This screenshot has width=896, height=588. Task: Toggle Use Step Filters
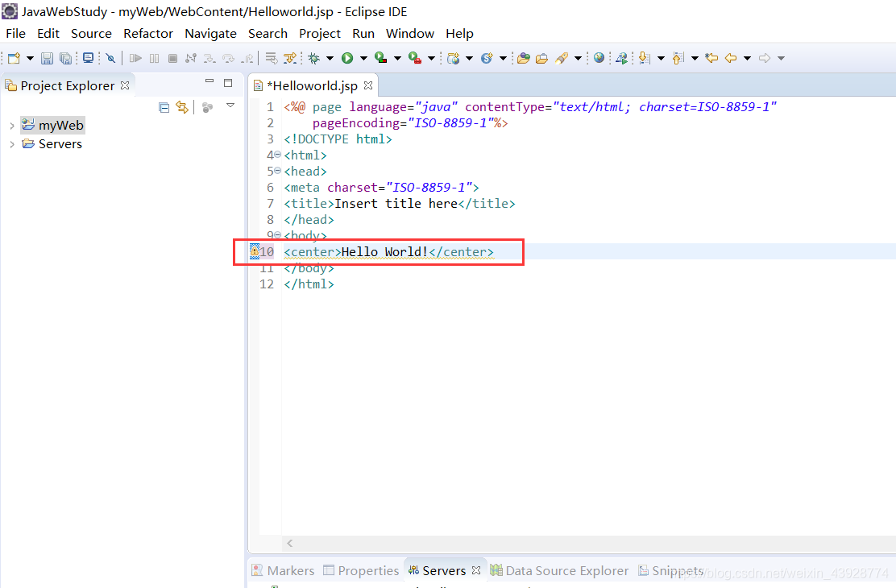[290, 58]
